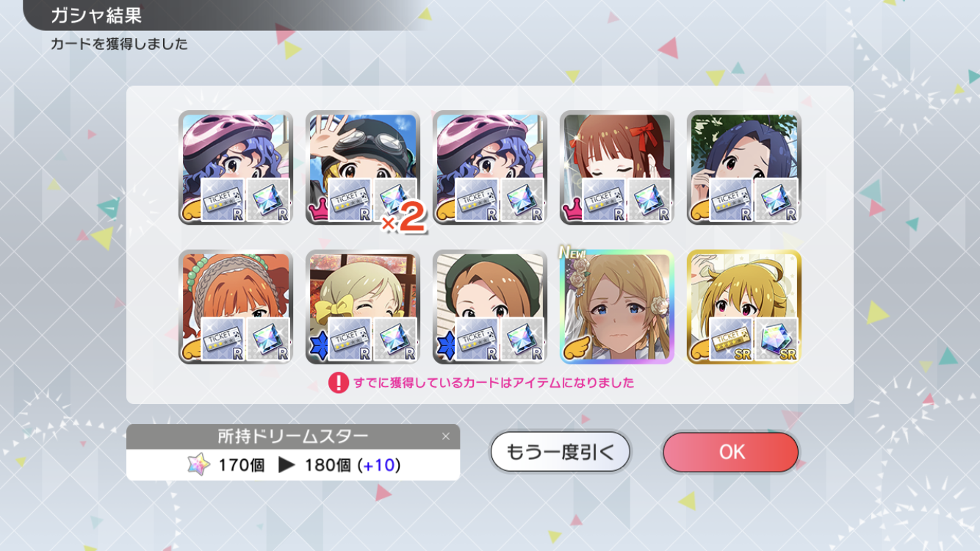Select the green beret girl card
The height and width of the screenshot is (551, 980).
tap(490, 307)
